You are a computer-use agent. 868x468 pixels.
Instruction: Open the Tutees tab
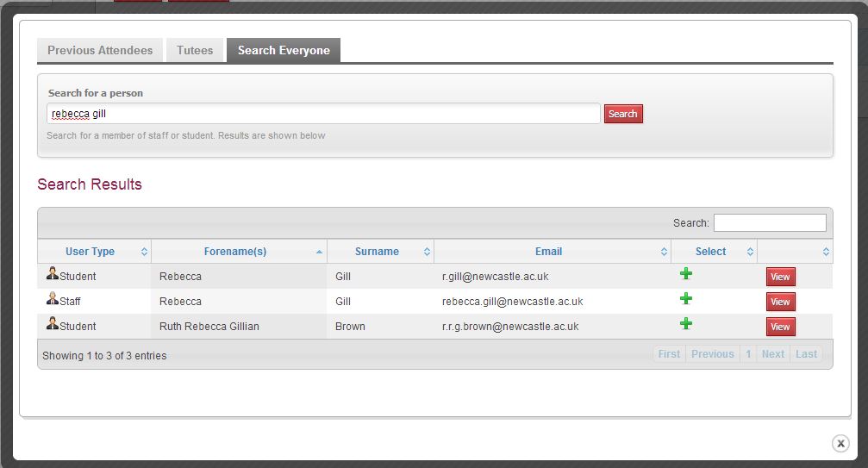coord(195,50)
